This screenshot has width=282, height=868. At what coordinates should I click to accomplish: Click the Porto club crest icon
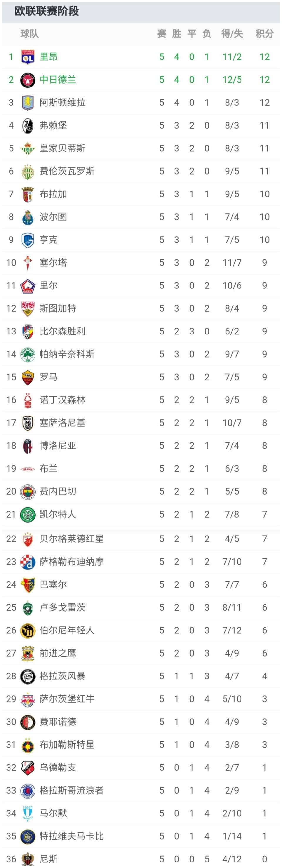click(28, 217)
